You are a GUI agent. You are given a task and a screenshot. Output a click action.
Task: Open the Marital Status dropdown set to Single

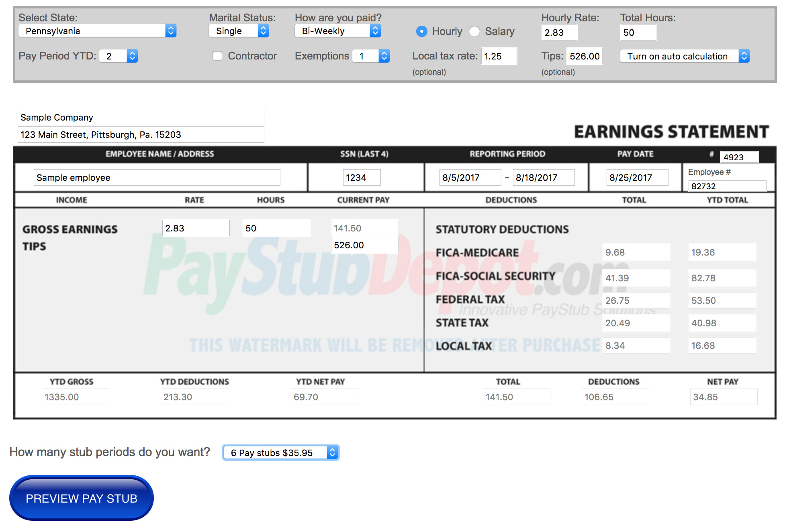click(239, 31)
